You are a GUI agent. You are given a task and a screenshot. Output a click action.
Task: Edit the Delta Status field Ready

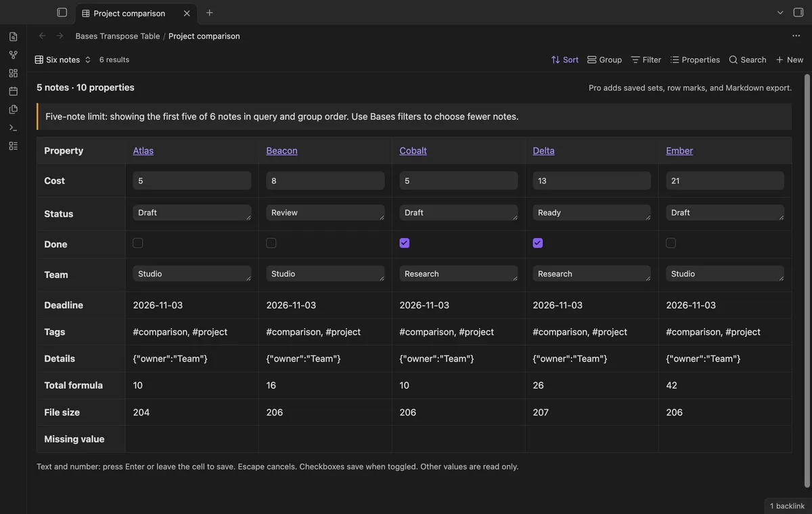(592, 212)
